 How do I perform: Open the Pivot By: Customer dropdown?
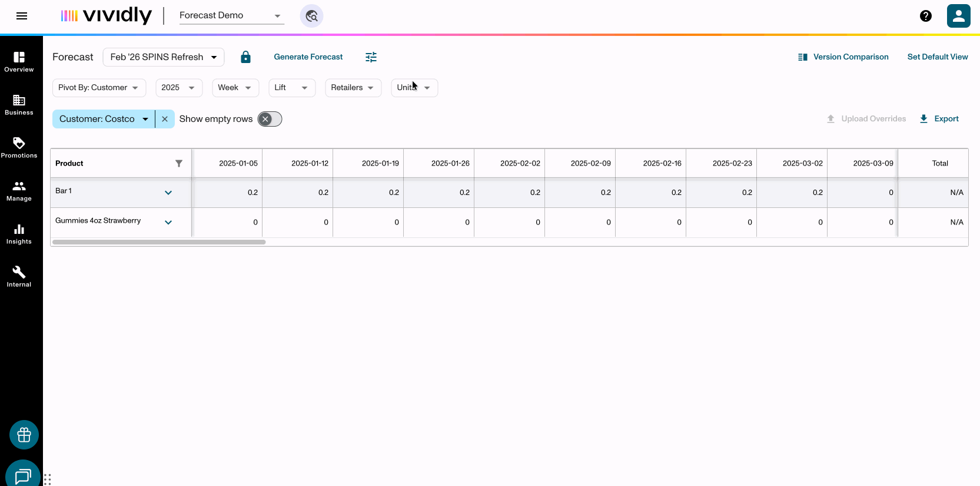click(98, 88)
